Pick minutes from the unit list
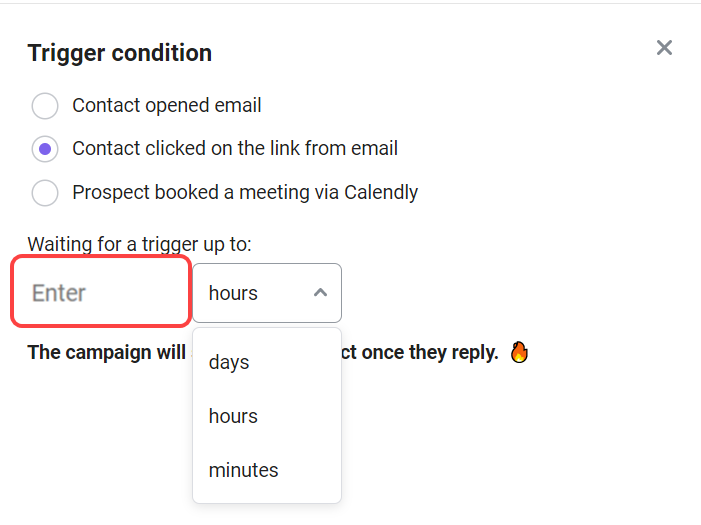This screenshot has width=701, height=525. tap(267, 470)
